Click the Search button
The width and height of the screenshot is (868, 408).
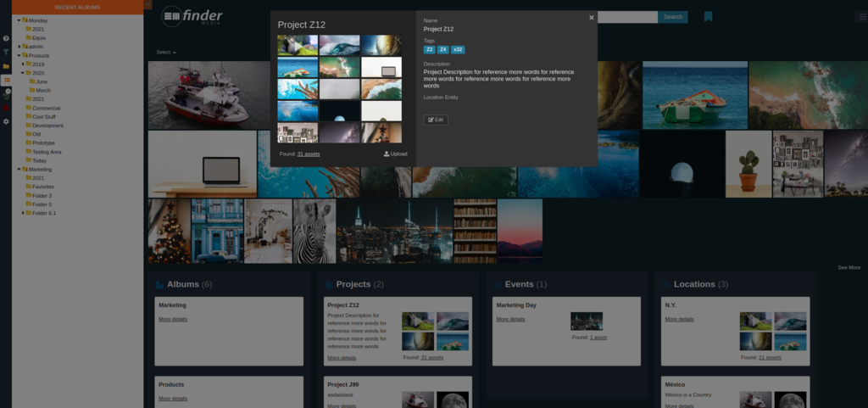(x=672, y=17)
